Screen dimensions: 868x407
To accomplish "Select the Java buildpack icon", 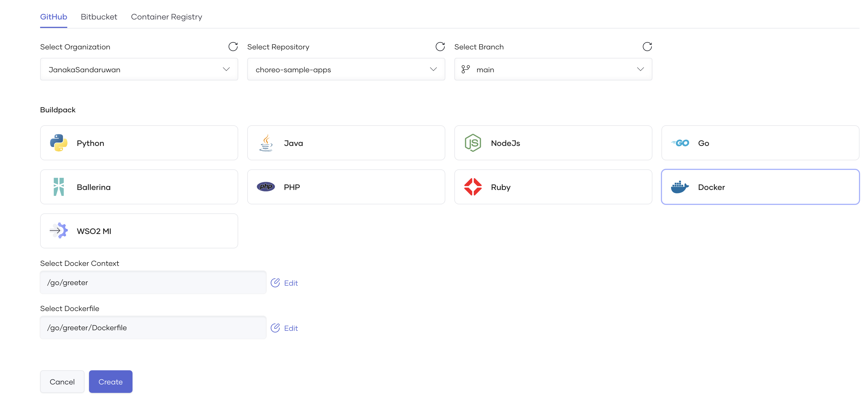I will point(266,143).
